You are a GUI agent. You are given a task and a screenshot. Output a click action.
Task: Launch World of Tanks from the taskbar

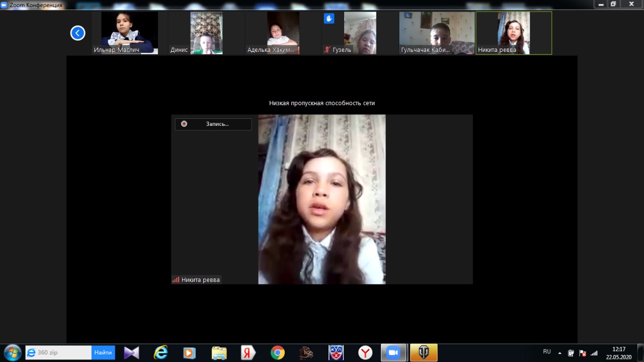[424, 352]
